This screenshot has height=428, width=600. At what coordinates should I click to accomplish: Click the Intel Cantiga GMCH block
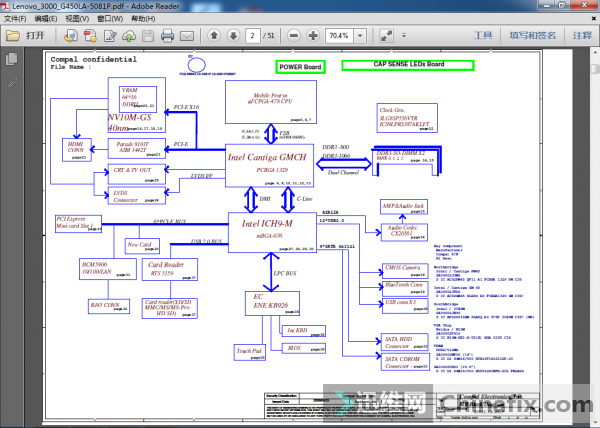pos(269,166)
